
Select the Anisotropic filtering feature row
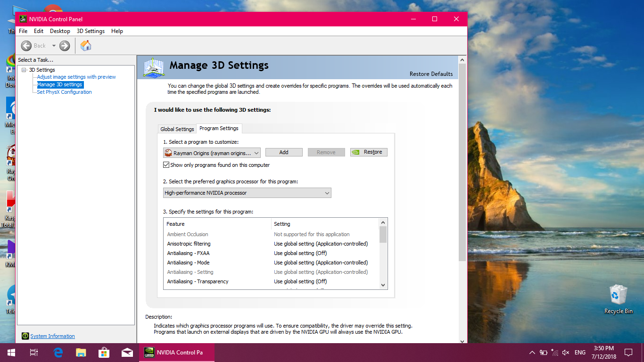(x=271, y=244)
